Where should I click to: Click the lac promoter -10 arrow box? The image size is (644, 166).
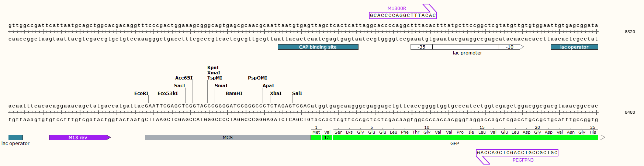click(510, 47)
